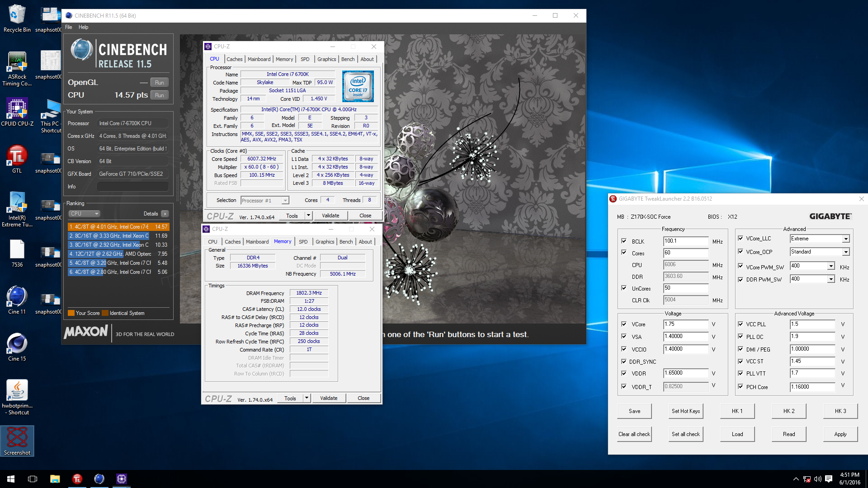Switch to GTL app in the taskbar
The height and width of the screenshot is (488, 868).
pos(77,479)
